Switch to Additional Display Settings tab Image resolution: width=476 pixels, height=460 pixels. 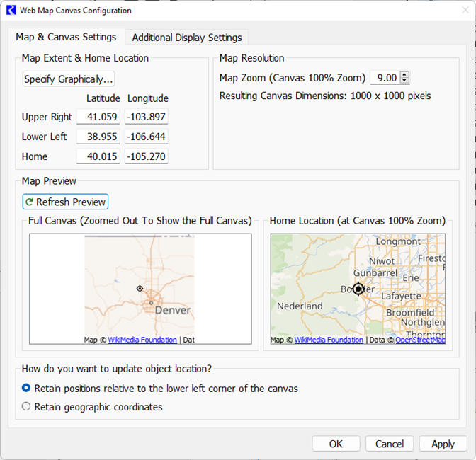(187, 38)
